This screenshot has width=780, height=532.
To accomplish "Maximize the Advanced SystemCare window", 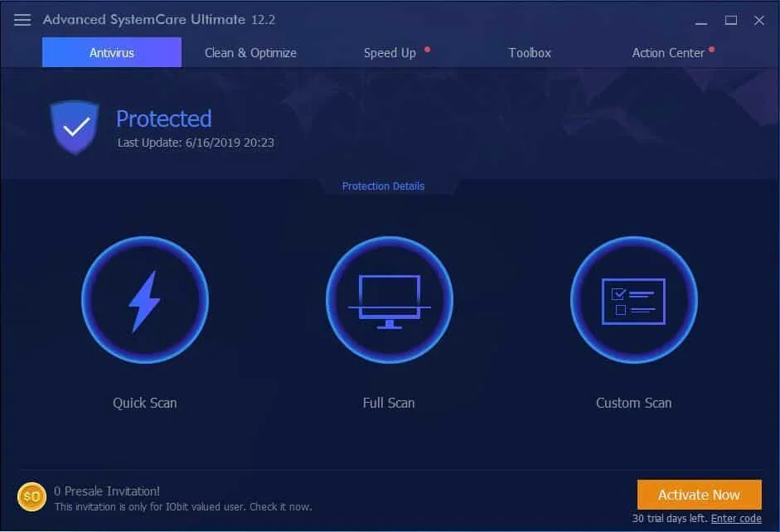I will pos(731,21).
